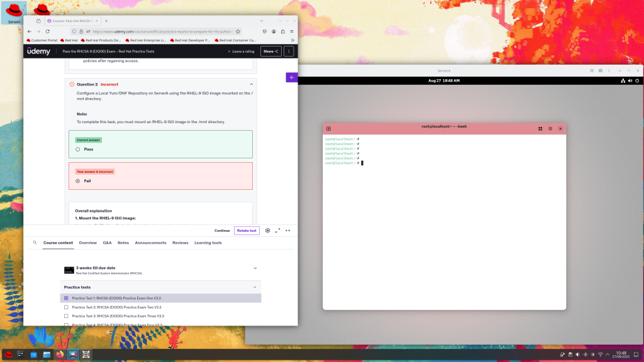Click the purple sidebar arrow button
This screenshot has height=362, width=644.
pyautogui.click(x=292, y=77)
